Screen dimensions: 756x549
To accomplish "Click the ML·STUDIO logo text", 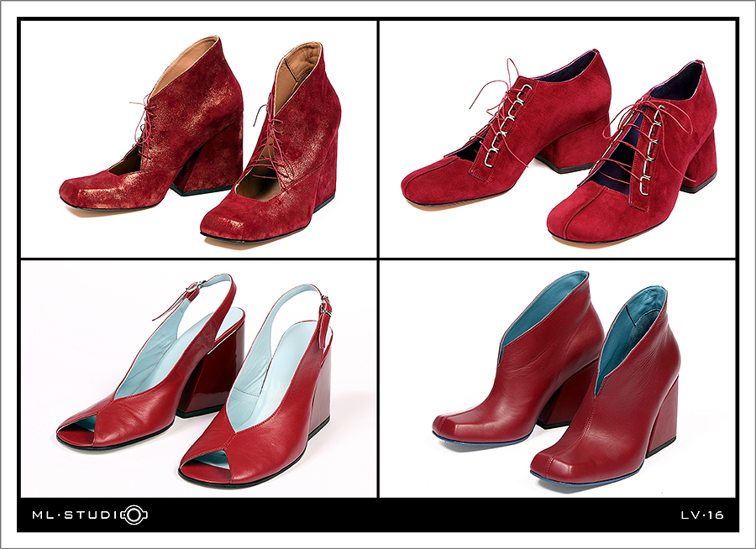I will (90, 515).
